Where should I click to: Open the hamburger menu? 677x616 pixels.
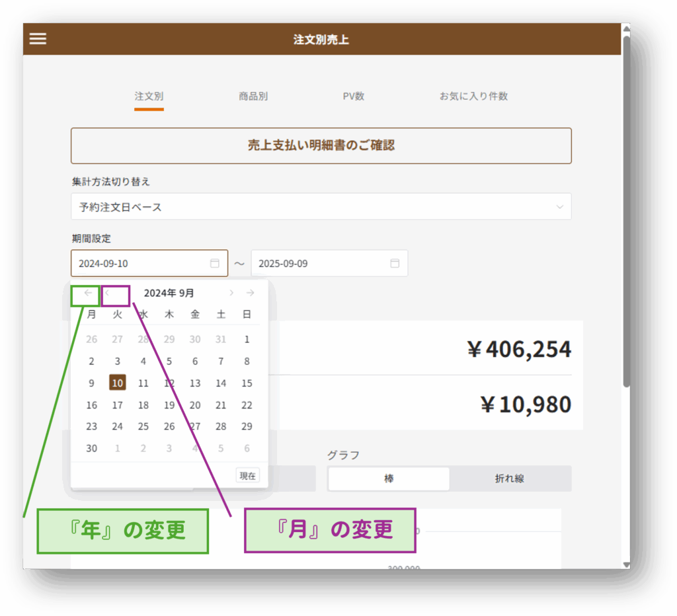(38, 39)
